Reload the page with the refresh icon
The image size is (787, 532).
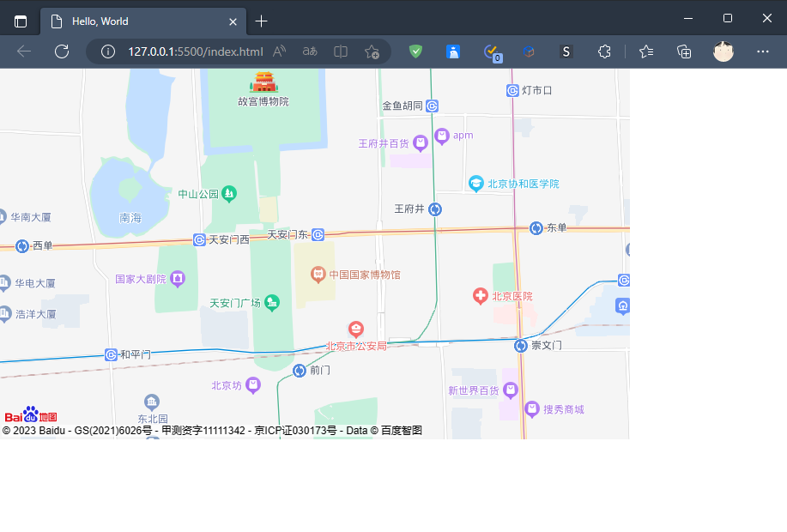[62, 51]
